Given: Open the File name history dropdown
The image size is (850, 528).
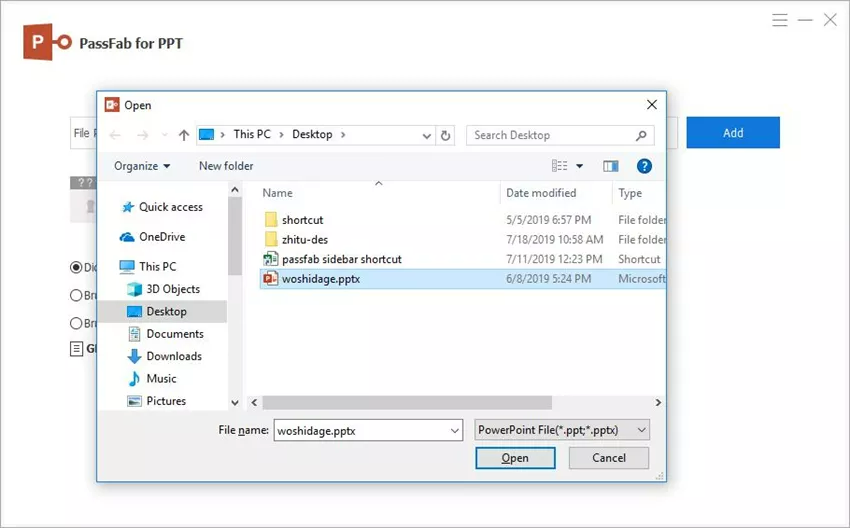Looking at the screenshot, I should tap(455, 430).
